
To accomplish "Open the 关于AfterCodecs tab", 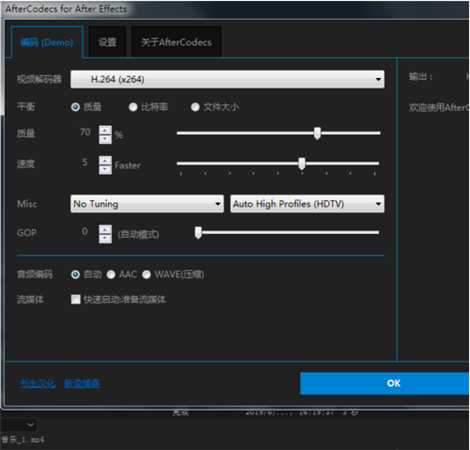I will tap(176, 42).
